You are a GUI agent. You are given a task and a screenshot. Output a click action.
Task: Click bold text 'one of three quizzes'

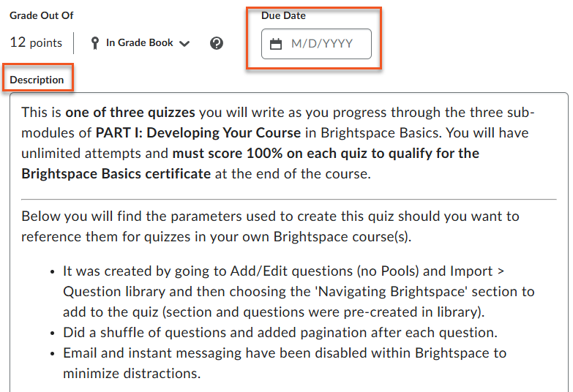(130, 113)
